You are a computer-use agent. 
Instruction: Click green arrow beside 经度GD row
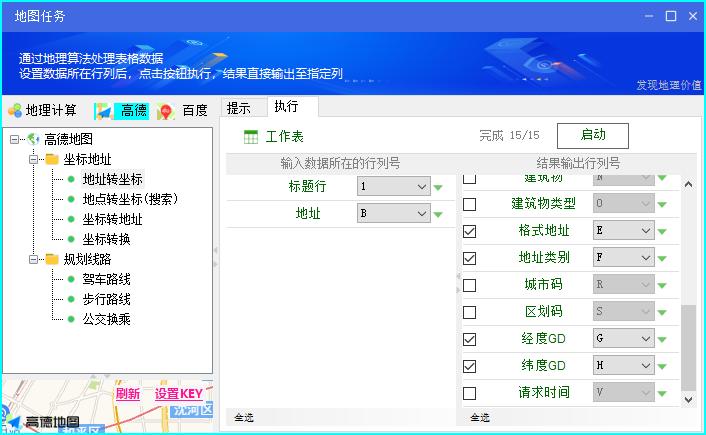(661, 340)
